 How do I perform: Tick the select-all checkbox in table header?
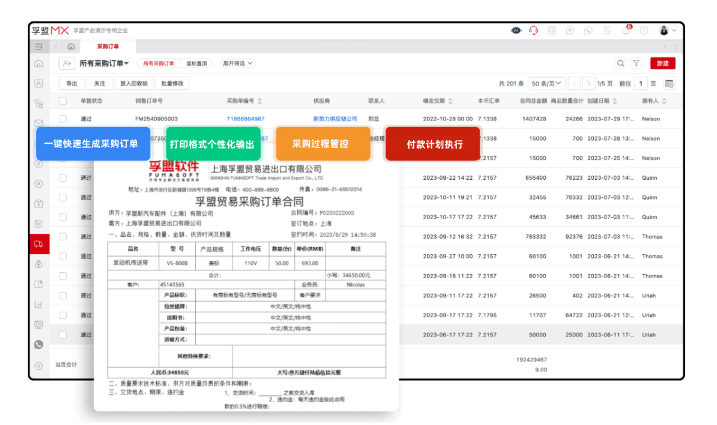62,101
